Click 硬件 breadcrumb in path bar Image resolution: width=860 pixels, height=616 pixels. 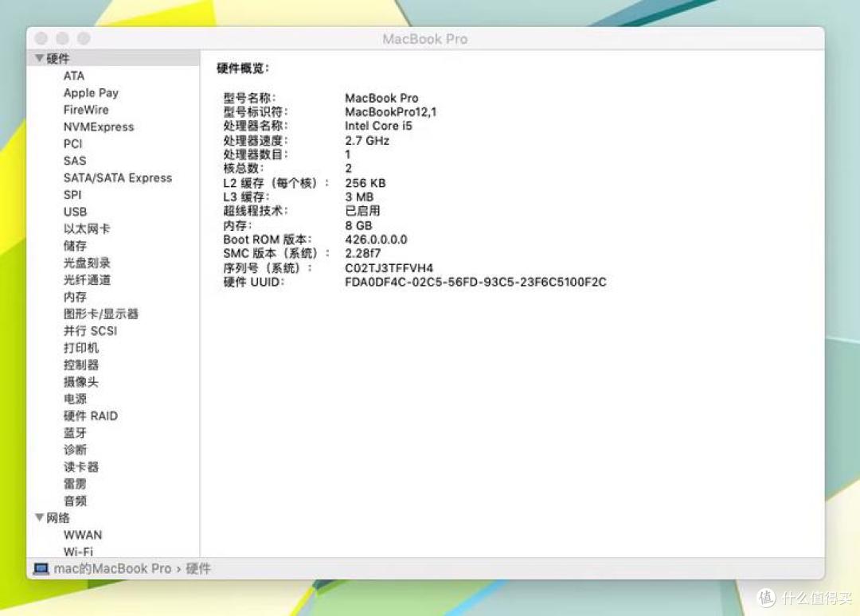pos(198,568)
